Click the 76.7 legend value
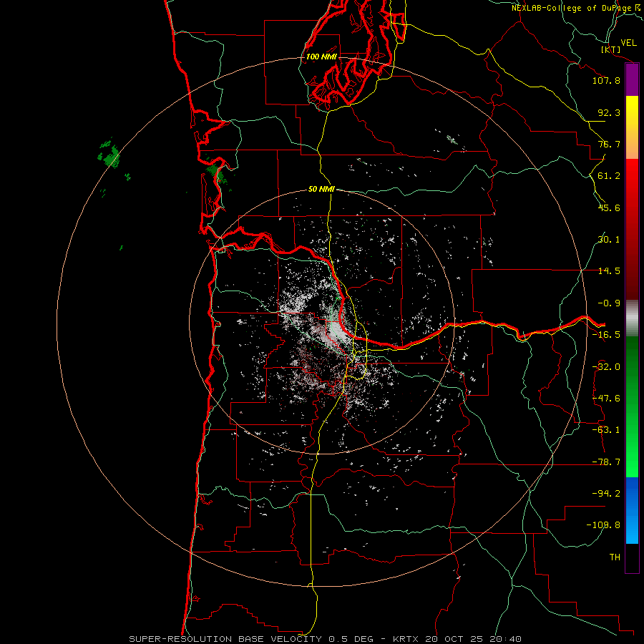 [609, 144]
